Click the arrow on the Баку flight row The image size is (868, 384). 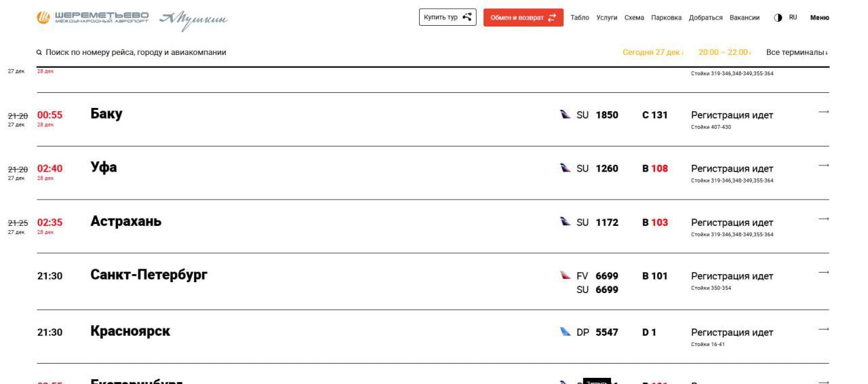(x=823, y=112)
